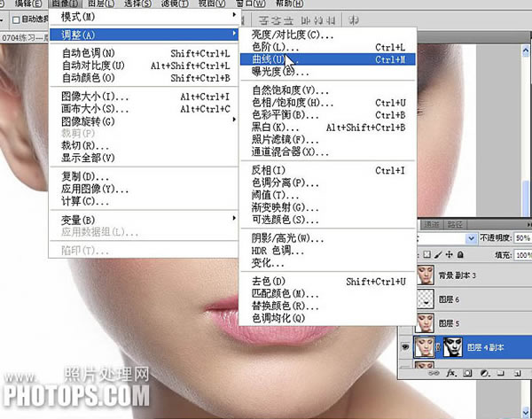
Task: Select 替换颜色(R) menu item
Action: [328, 306]
